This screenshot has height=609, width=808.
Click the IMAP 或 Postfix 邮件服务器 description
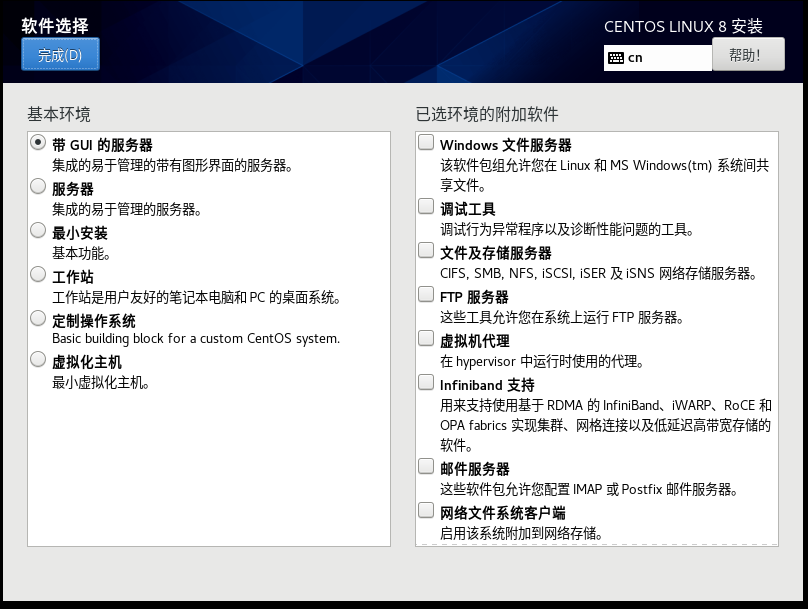589,489
